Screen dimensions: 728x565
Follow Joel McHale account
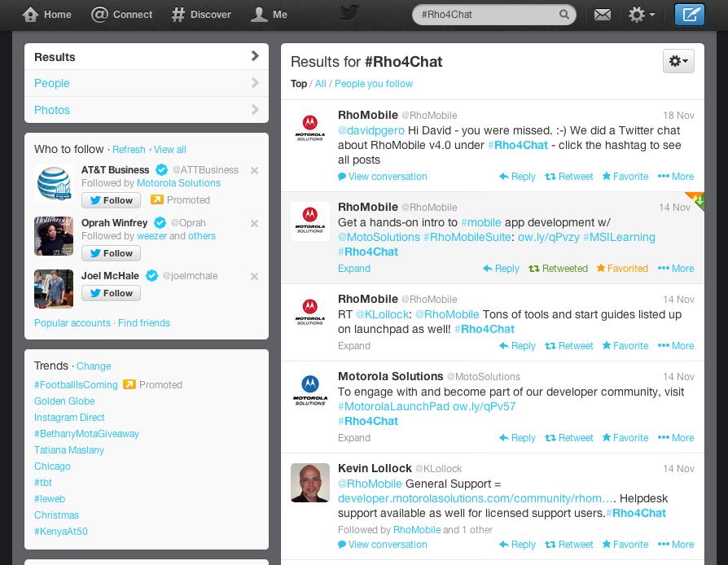pyautogui.click(x=111, y=293)
